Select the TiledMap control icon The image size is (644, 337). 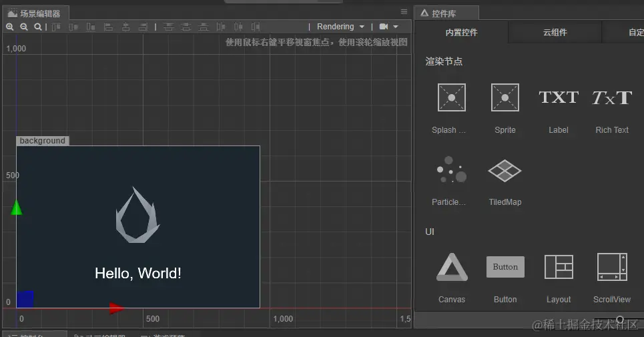505,170
